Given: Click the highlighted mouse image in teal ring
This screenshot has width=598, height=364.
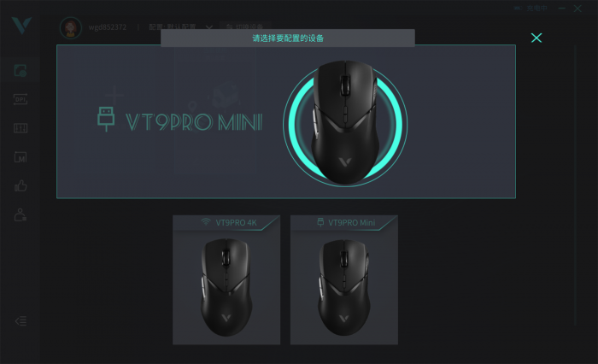Looking at the screenshot, I should click(345, 123).
